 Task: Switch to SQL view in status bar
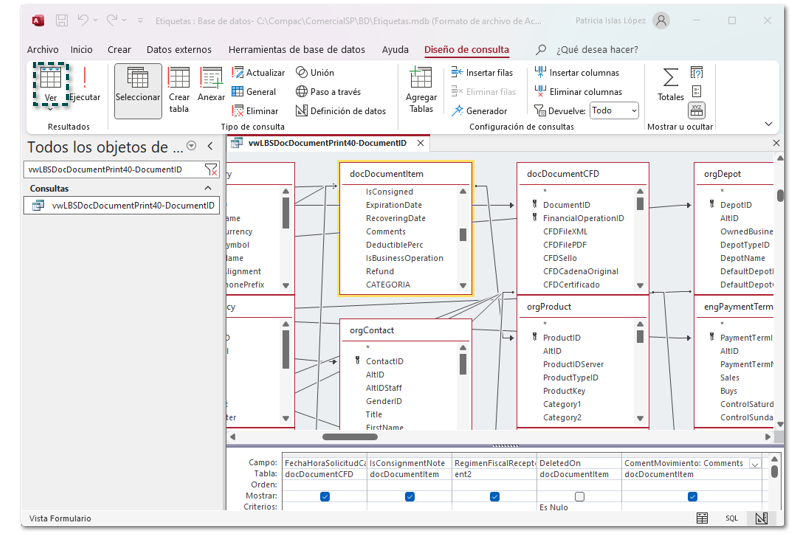(x=731, y=518)
